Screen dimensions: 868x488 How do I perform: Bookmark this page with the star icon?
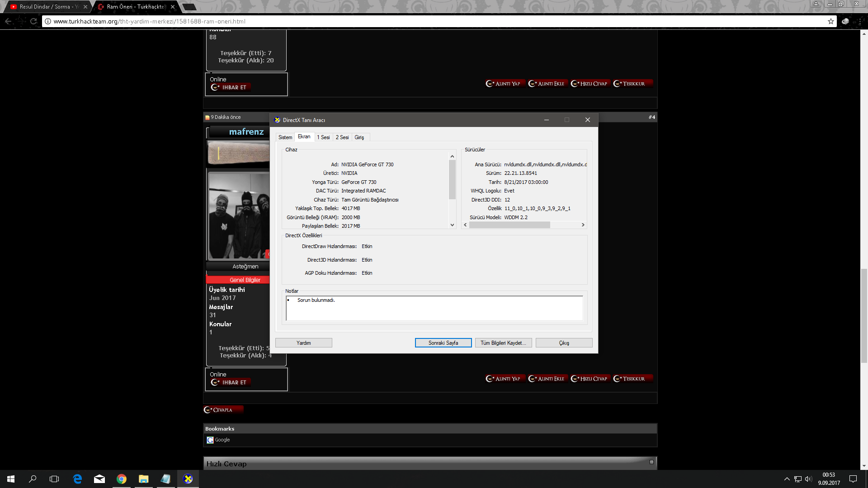[831, 21]
